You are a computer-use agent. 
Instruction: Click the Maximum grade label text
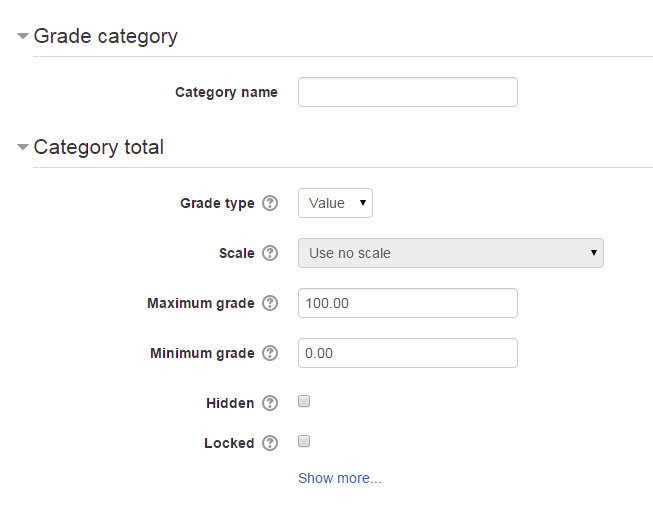click(201, 303)
